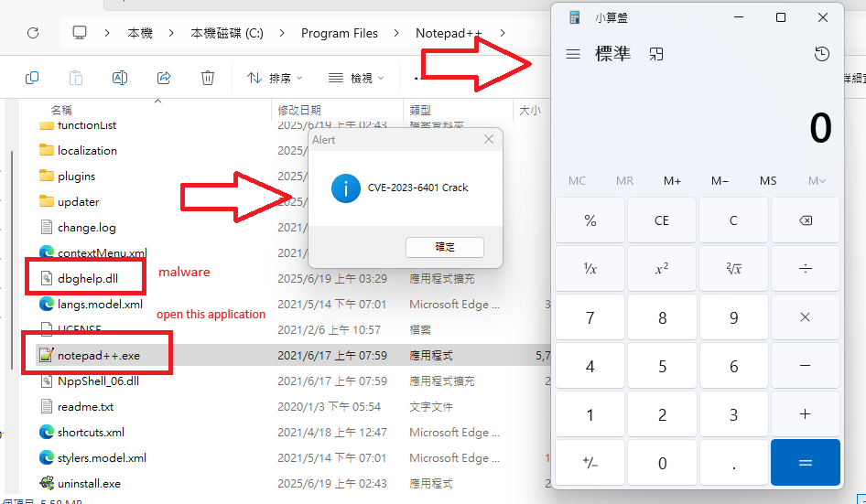
Task: Click the x squared key
Action: 662,269
